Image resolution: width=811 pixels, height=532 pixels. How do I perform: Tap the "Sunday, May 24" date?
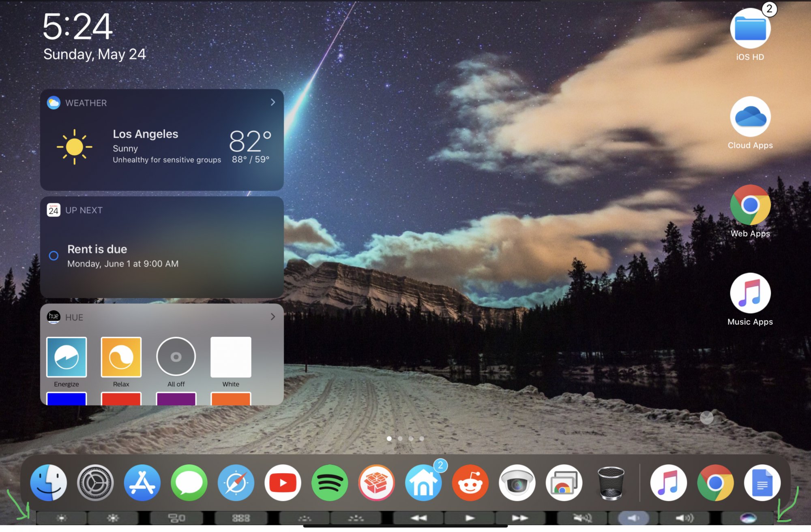pos(94,54)
